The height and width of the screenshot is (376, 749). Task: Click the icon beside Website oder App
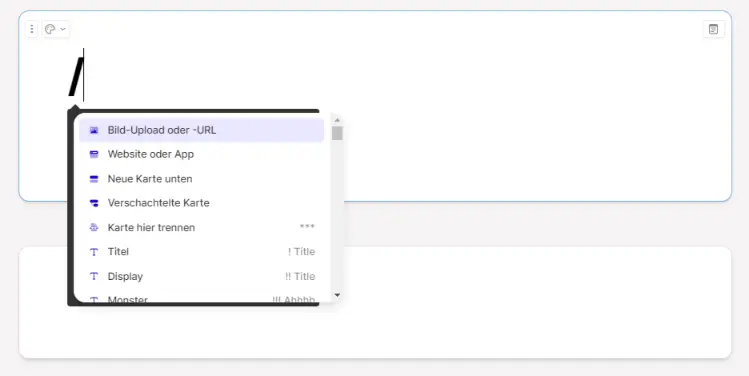coord(94,154)
